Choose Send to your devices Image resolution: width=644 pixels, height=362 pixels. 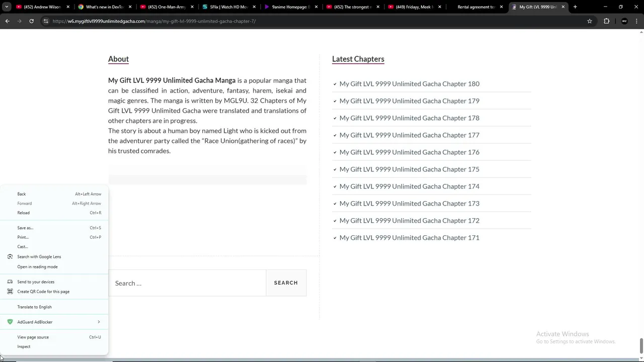54,282
